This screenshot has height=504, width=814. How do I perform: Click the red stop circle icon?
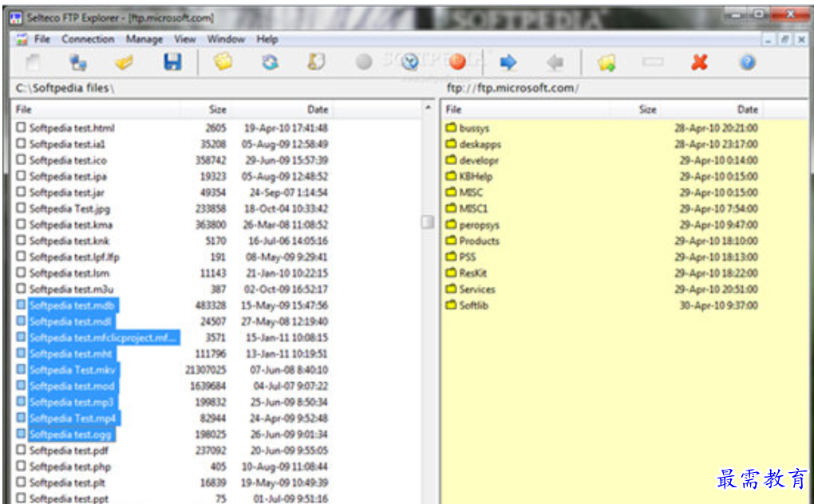pyautogui.click(x=457, y=62)
